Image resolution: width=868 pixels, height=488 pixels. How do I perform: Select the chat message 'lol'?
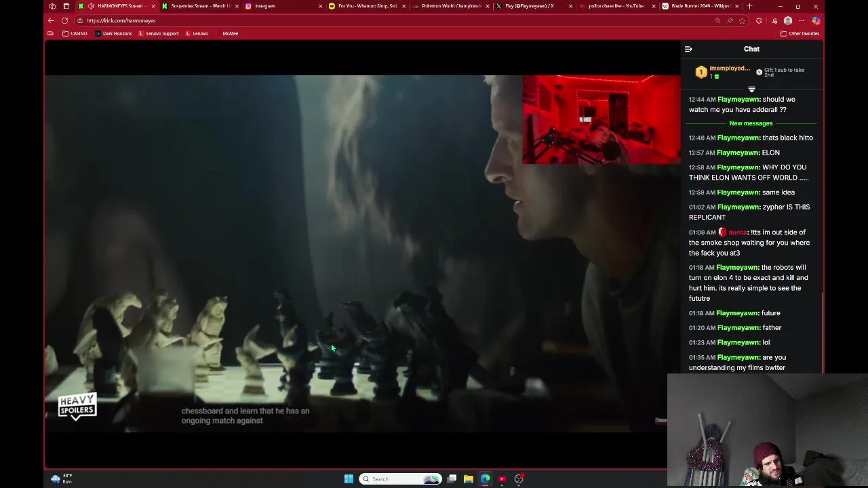766,342
